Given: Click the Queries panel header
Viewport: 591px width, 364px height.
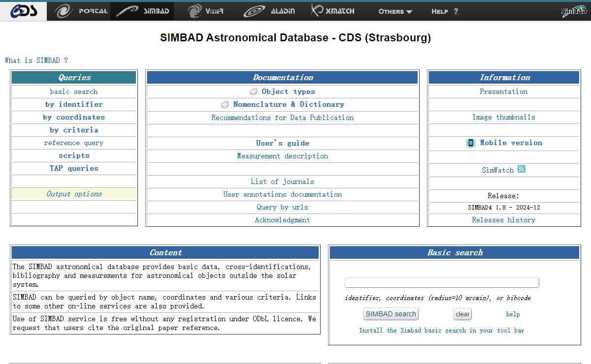Looking at the screenshot, I should point(74,77).
